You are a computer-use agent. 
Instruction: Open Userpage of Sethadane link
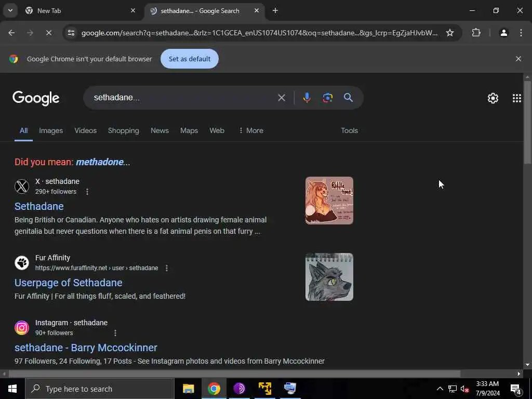pyautogui.click(x=68, y=283)
